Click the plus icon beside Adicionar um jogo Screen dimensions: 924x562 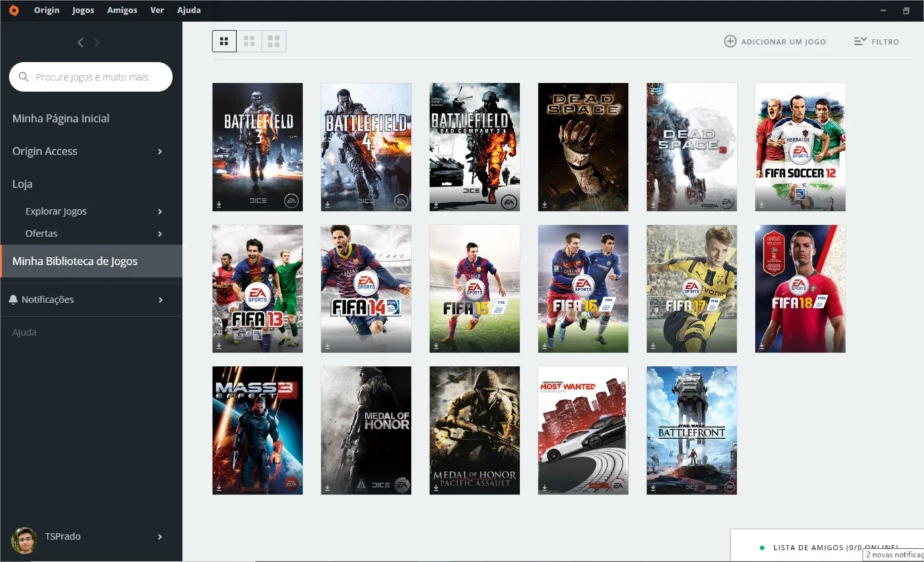pyautogui.click(x=730, y=41)
